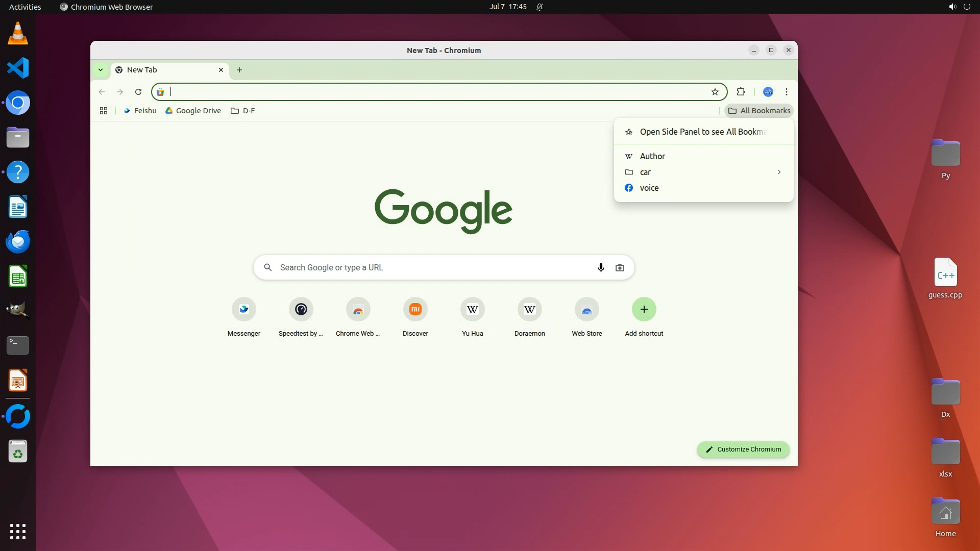Open the D-F bookmark folder

coord(243,111)
